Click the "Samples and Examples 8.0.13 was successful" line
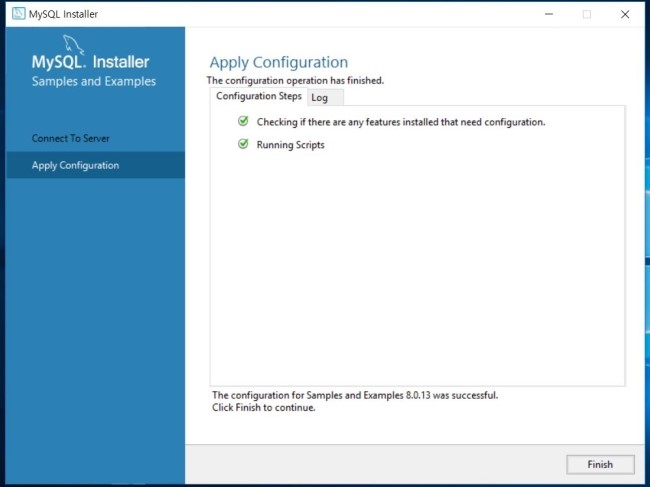This screenshot has width=650, height=487. pos(355,395)
